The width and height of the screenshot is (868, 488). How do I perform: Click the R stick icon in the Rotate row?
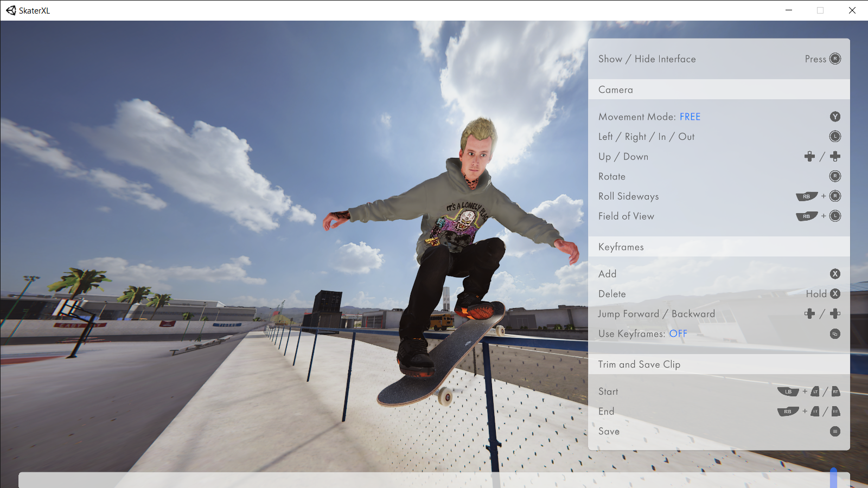coord(835,176)
